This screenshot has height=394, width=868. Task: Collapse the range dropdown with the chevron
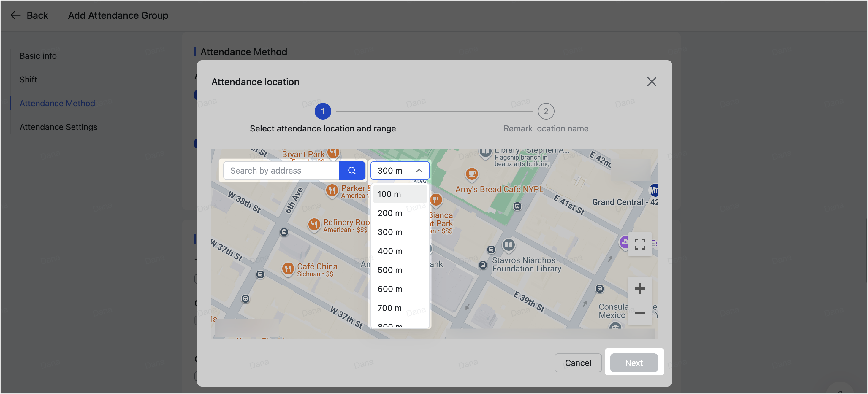[x=419, y=170]
